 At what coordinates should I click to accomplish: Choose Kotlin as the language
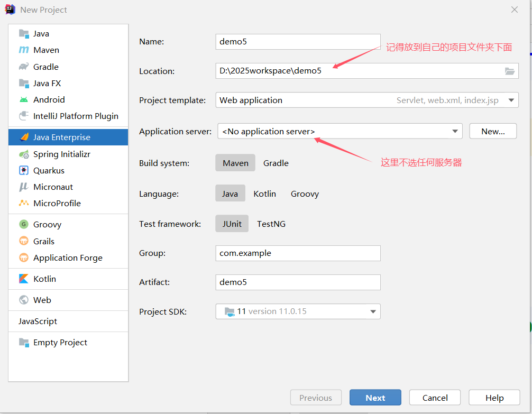264,194
